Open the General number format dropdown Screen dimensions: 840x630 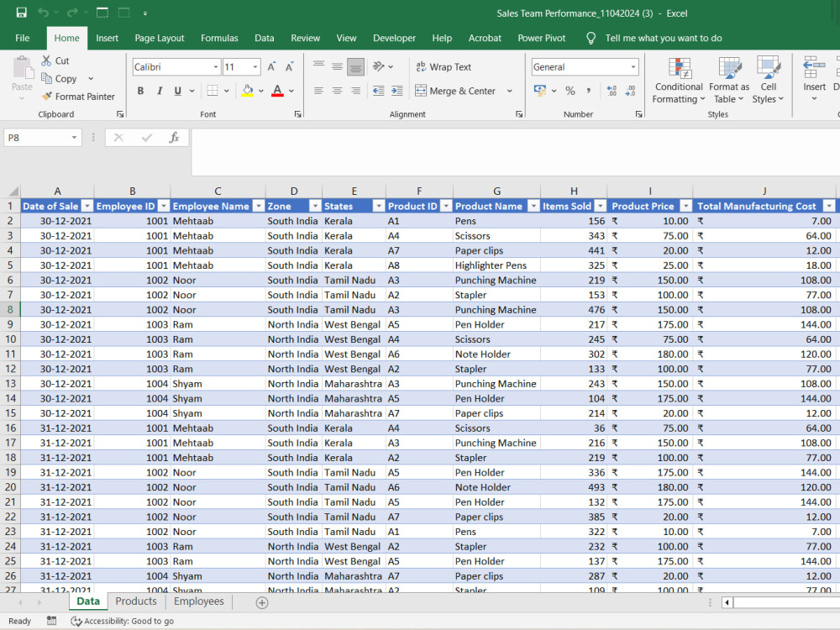[633, 67]
